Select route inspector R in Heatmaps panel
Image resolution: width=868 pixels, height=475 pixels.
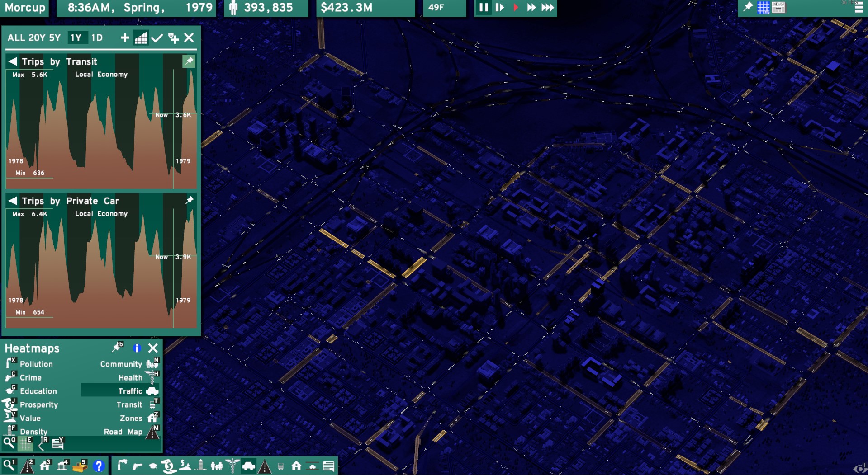tap(42, 444)
